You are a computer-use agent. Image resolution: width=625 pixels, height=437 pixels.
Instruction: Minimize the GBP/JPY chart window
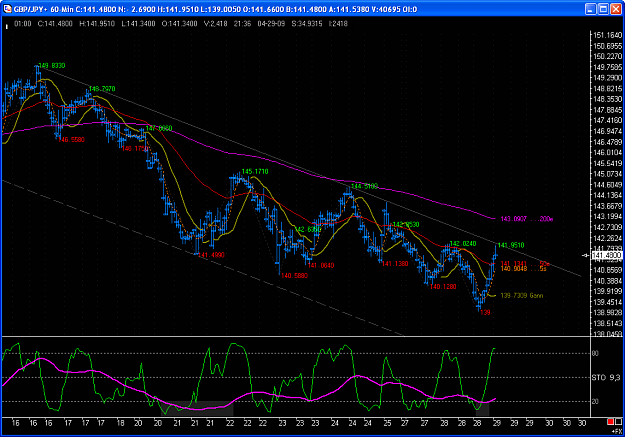click(590, 9)
